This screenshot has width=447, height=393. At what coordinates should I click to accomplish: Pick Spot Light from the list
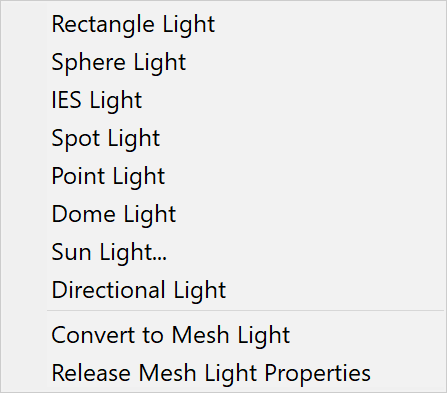(x=223, y=138)
